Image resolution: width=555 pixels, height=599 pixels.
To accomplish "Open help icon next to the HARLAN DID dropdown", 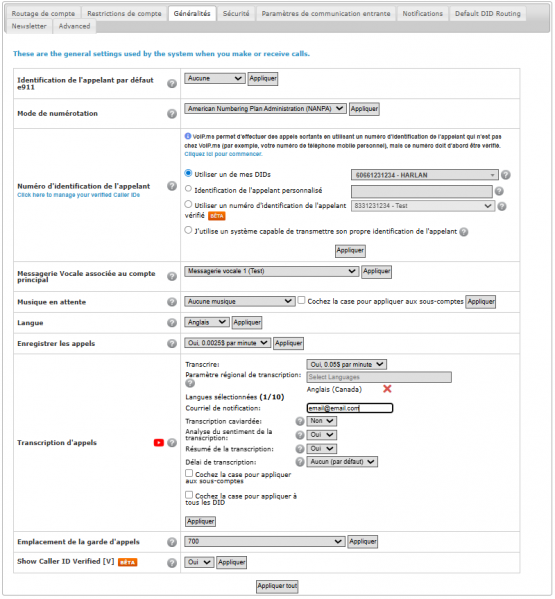I will (x=505, y=175).
